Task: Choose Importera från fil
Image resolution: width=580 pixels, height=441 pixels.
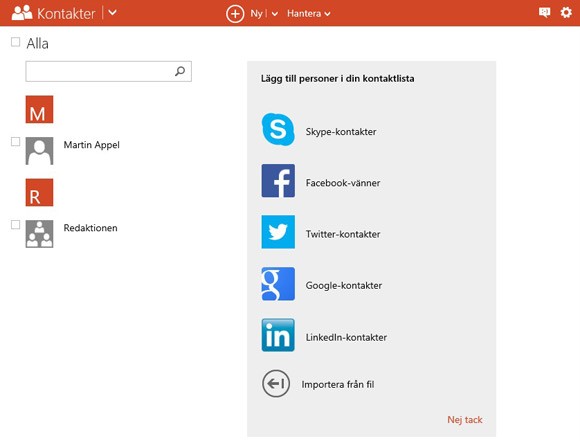Action: click(338, 384)
